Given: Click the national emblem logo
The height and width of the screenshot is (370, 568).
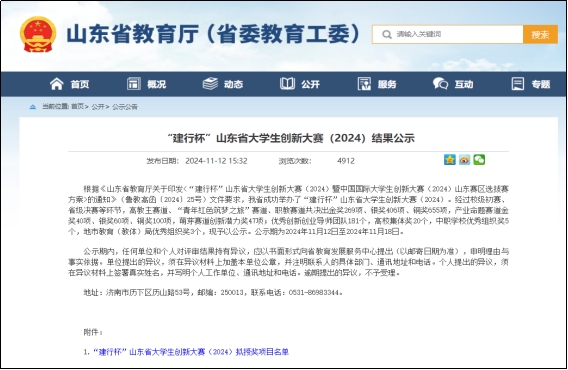Looking at the screenshot, I should point(38,34).
